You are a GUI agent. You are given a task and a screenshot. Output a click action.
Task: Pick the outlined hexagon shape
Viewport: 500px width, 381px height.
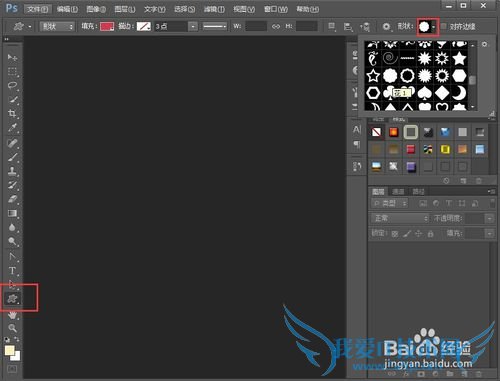tap(373, 93)
